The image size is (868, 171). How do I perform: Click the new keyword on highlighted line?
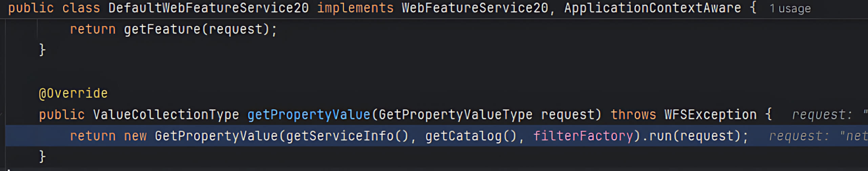pos(135,136)
